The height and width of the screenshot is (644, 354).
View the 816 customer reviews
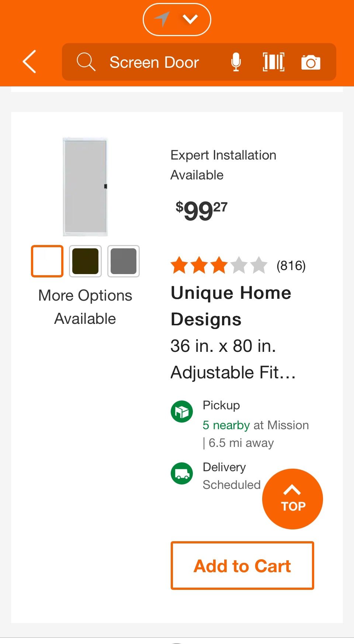[291, 265]
